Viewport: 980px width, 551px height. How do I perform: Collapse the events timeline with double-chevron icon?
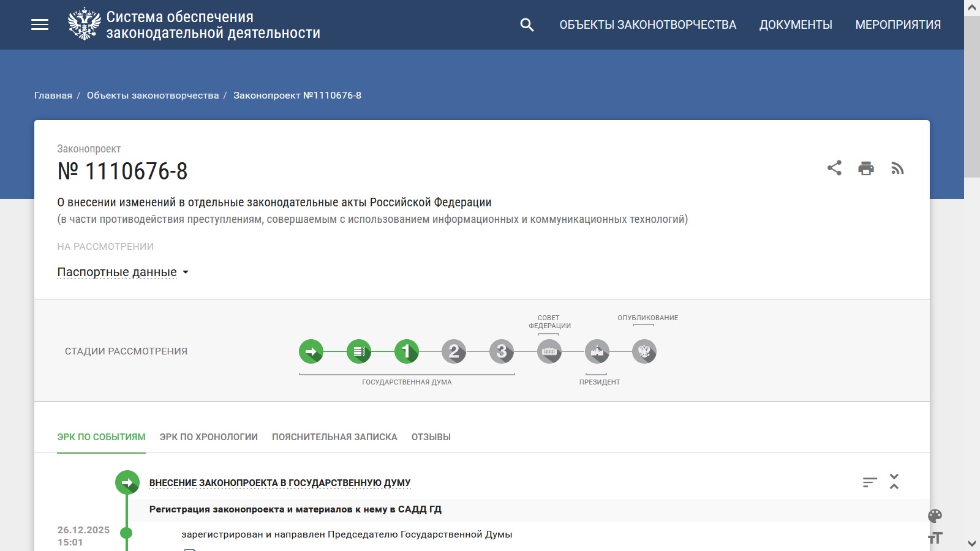pos(895,482)
